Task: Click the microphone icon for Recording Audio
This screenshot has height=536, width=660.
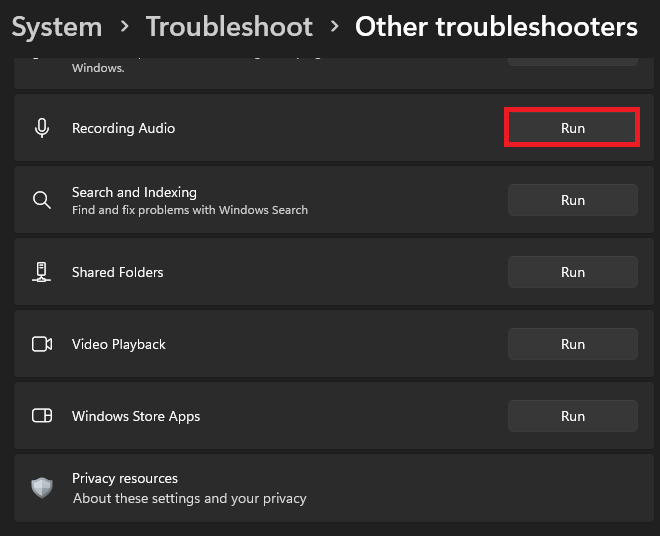Action: (x=42, y=128)
